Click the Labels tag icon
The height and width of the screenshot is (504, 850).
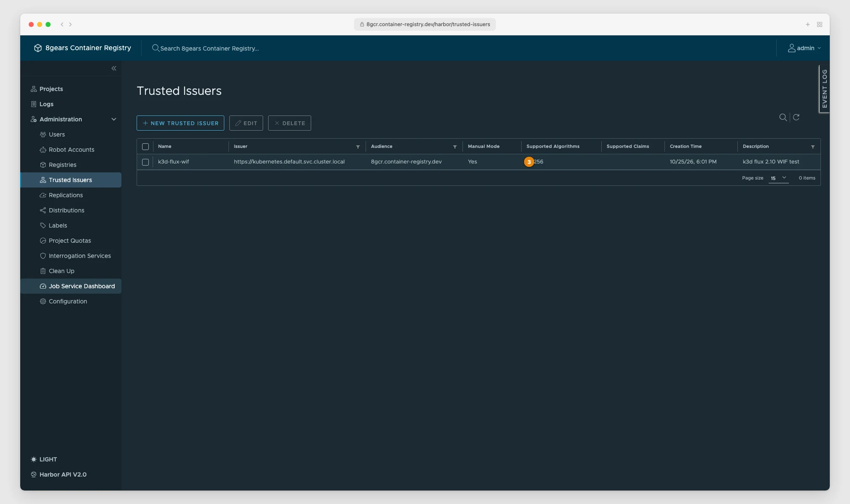(43, 225)
